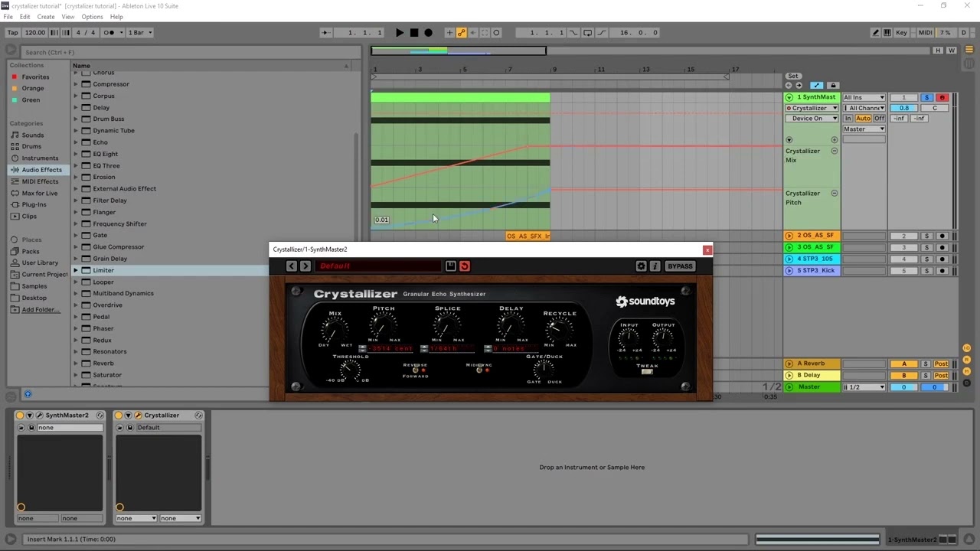Open the Options menu

point(92,17)
